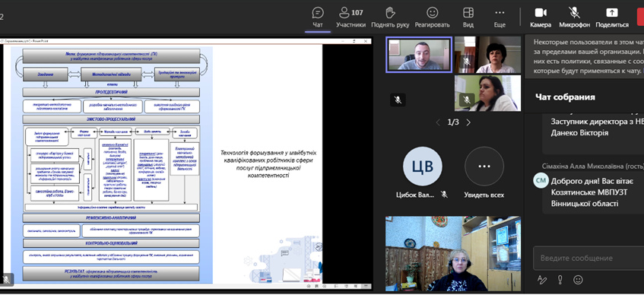Select top-right woman's video tile

click(487, 55)
